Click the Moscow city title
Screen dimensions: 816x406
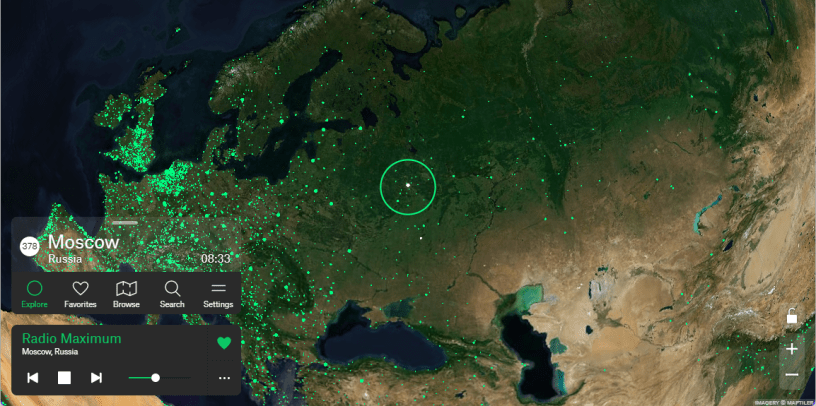click(84, 242)
